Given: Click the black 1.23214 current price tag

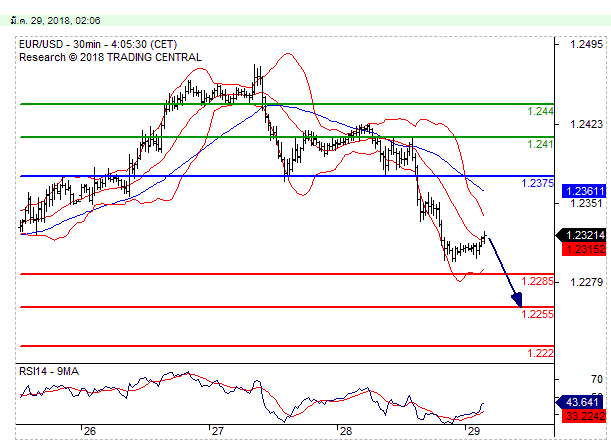Looking at the screenshot, I should point(581,235).
